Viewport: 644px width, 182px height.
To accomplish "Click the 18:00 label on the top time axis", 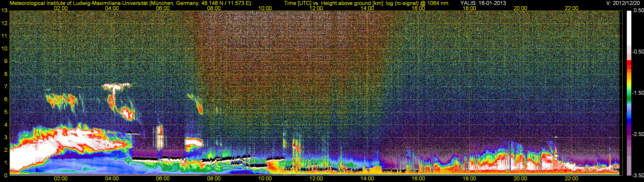I will click(x=469, y=8).
